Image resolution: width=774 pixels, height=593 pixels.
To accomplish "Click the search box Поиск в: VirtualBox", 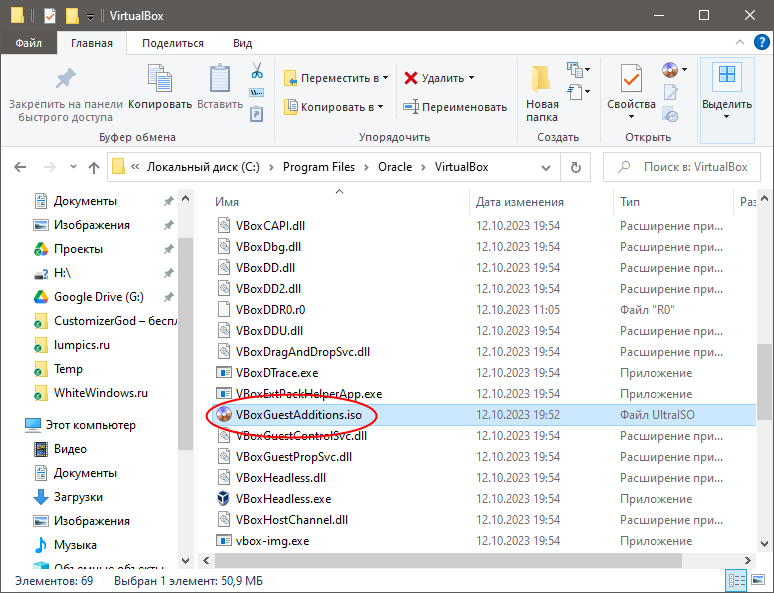I will point(681,167).
